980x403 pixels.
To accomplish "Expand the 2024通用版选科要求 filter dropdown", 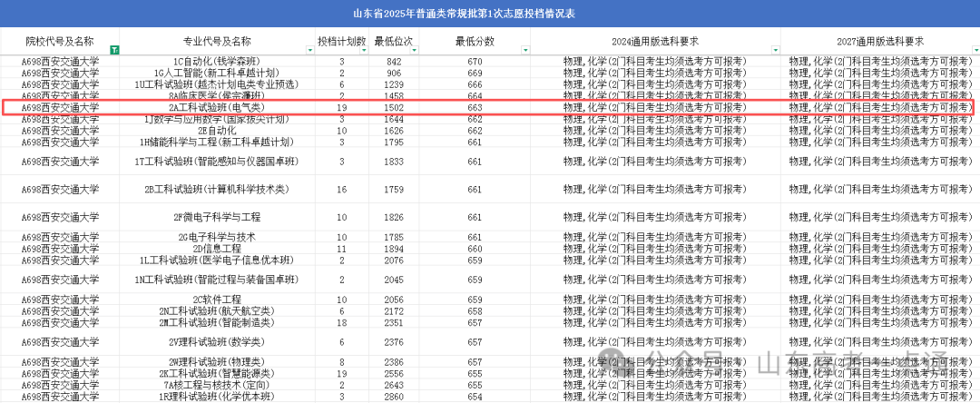I will tap(774, 50).
